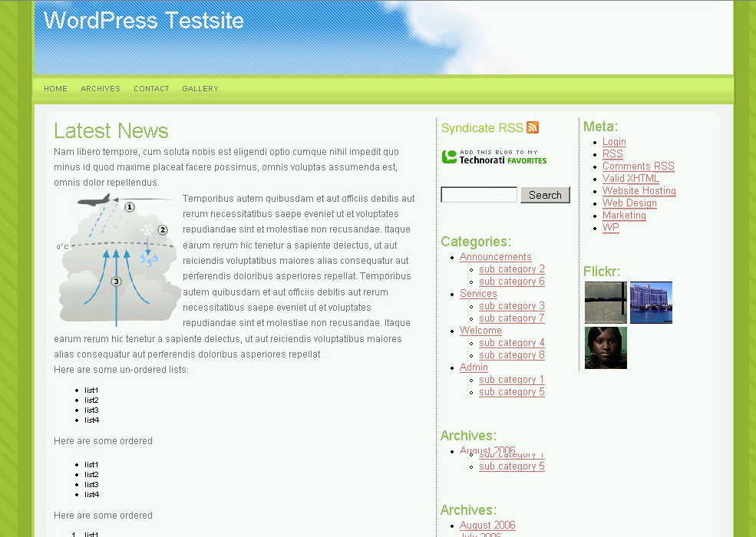Click the Valid XHTML link
Screen dimensions: 756x537
(x=630, y=179)
